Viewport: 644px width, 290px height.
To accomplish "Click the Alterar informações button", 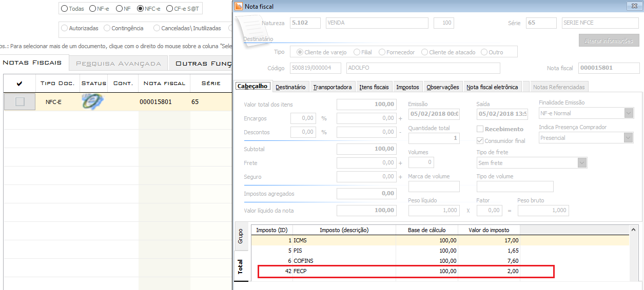I will pos(608,40).
